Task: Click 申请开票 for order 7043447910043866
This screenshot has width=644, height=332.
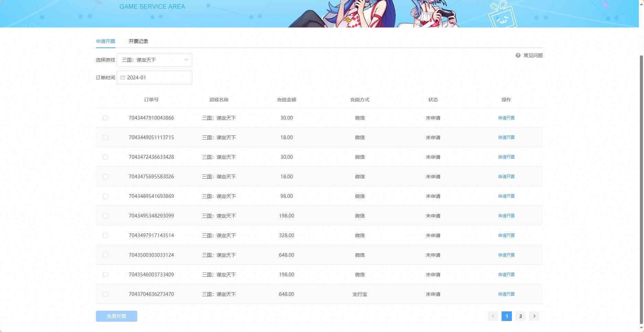Action: coord(506,118)
